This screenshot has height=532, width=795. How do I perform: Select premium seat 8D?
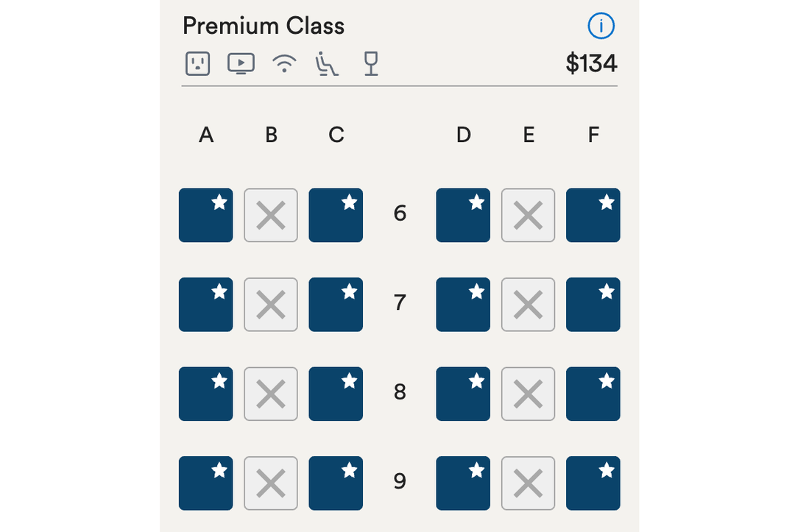pos(463,394)
